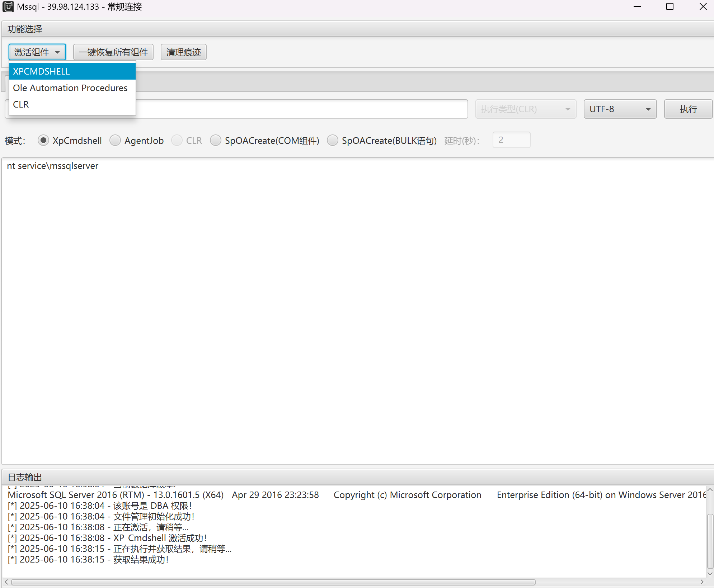
Task: Open the UTF-8 encoding dropdown
Action: click(x=620, y=109)
